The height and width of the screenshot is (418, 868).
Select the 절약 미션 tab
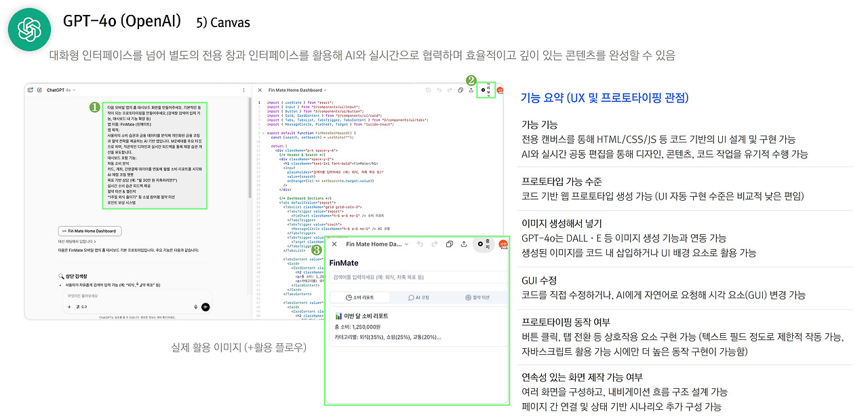point(477,297)
